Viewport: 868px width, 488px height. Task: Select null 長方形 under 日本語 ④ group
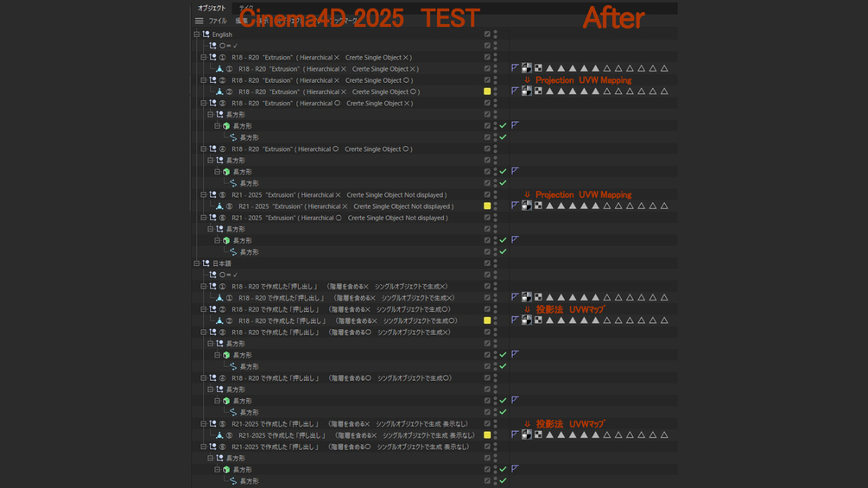pyautogui.click(x=235, y=390)
